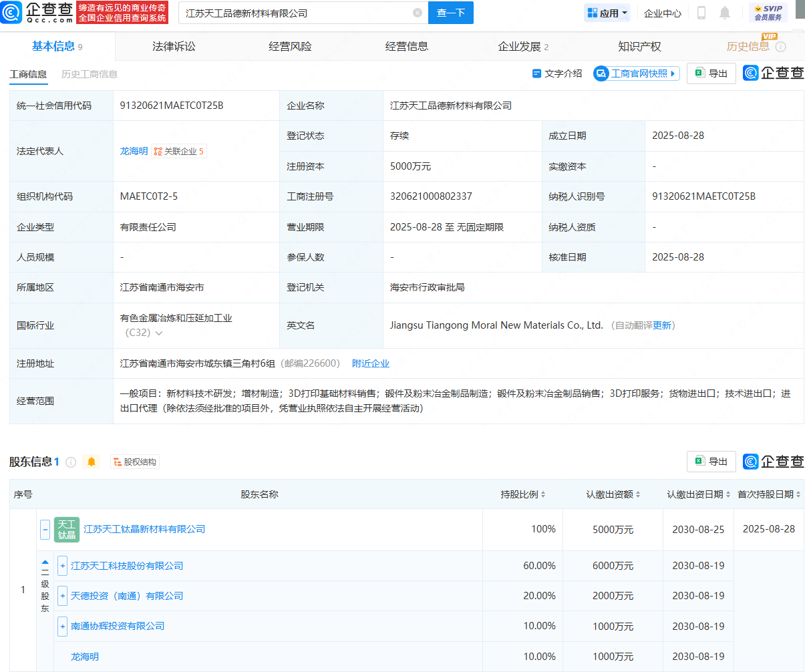The image size is (805, 672).
Task: Switch to 法律诉讼 tab
Action: (174, 46)
